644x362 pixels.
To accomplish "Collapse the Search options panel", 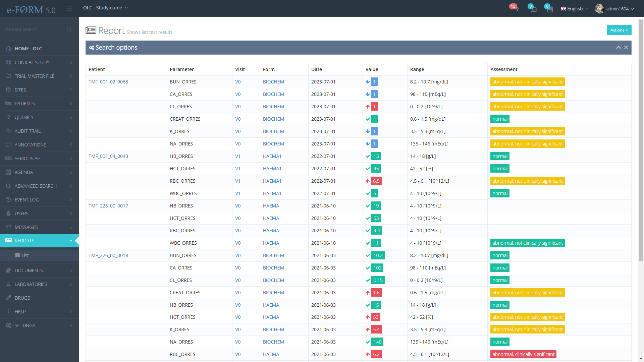I will tap(619, 48).
